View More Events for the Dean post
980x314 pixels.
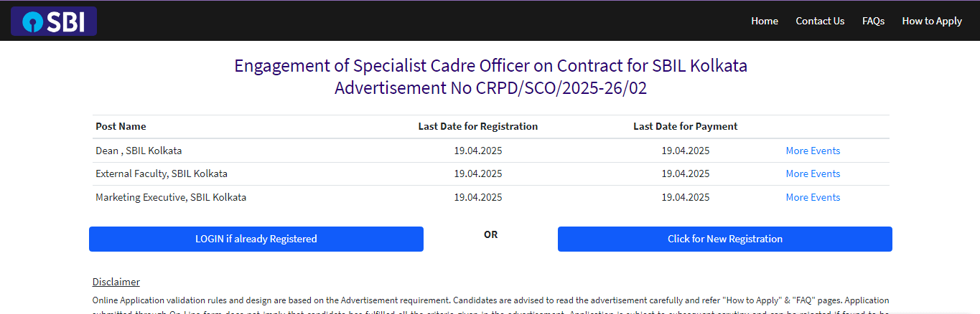pyautogui.click(x=813, y=151)
